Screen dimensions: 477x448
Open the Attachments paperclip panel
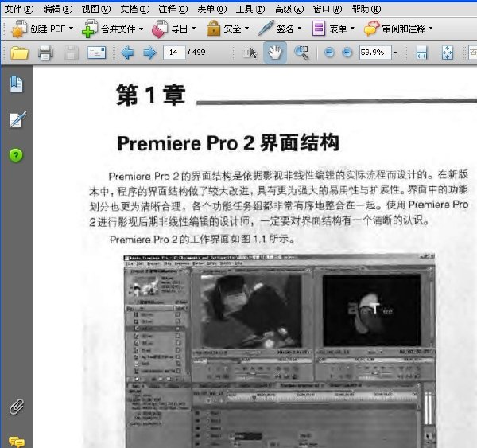tap(17, 407)
